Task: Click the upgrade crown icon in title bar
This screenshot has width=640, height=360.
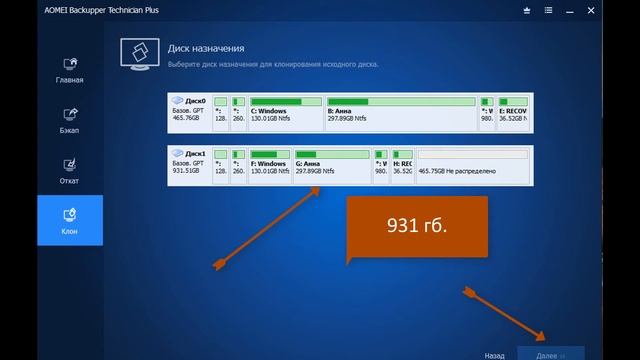Action: tap(527, 11)
